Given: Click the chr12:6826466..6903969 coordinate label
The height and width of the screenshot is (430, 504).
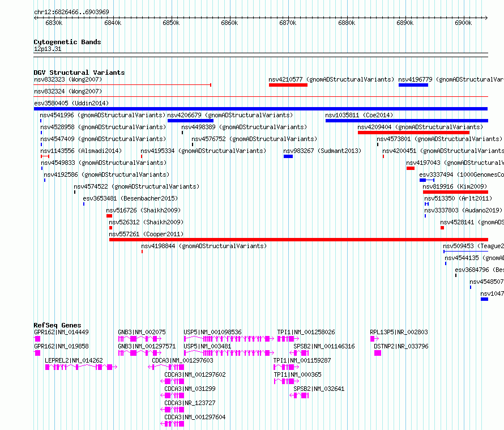Looking at the screenshot, I should 71,12.
